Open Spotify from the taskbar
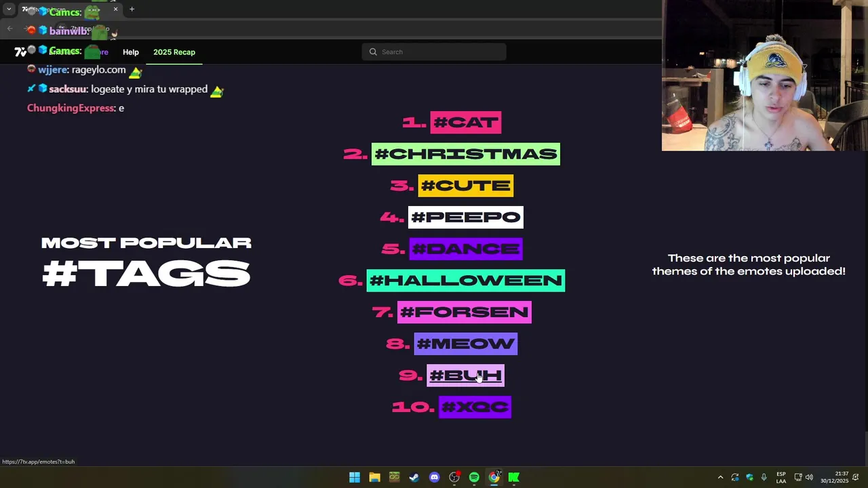The height and width of the screenshot is (488, 868). [x=474, y=478]
